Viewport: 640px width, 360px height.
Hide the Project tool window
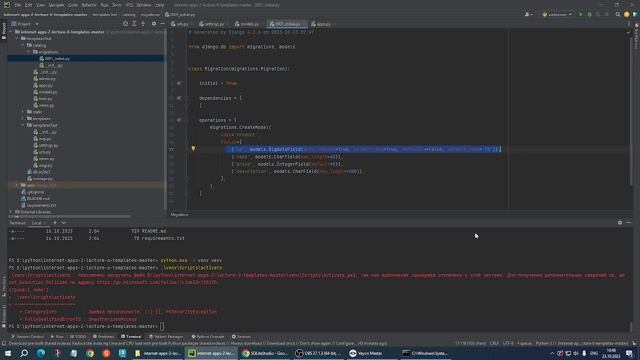coord(162,24)
